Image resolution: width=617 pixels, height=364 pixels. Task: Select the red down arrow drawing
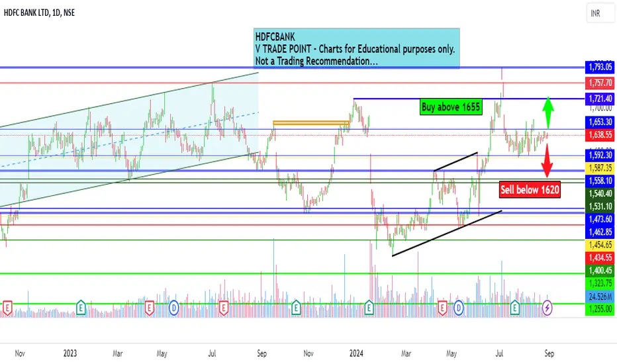point(547,161)
